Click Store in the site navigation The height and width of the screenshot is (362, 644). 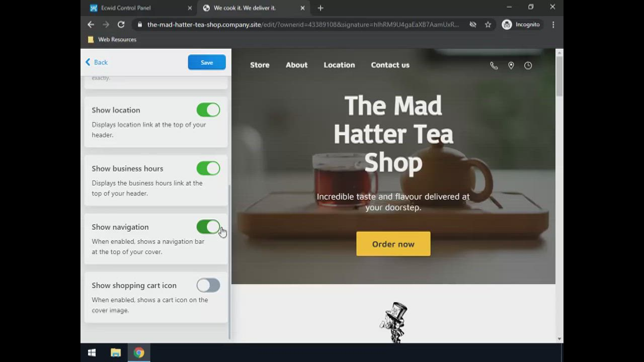tap(260, 65)
